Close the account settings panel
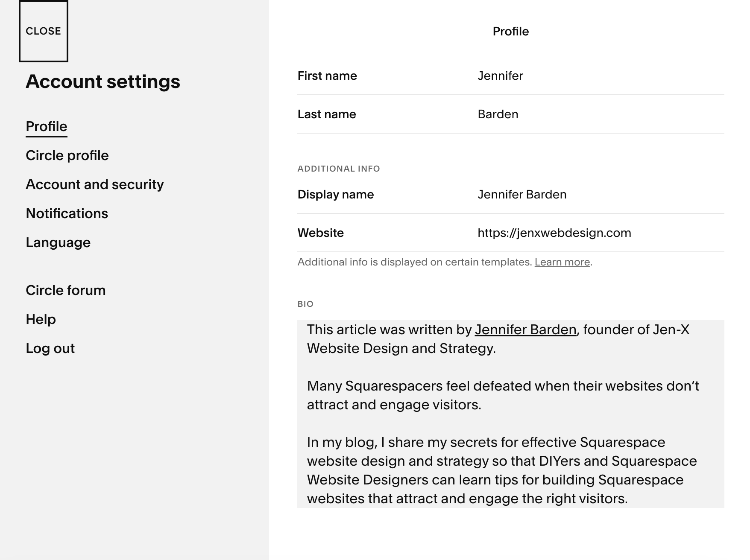This screenshot has height=560, width=750. [x=43, y=31]
